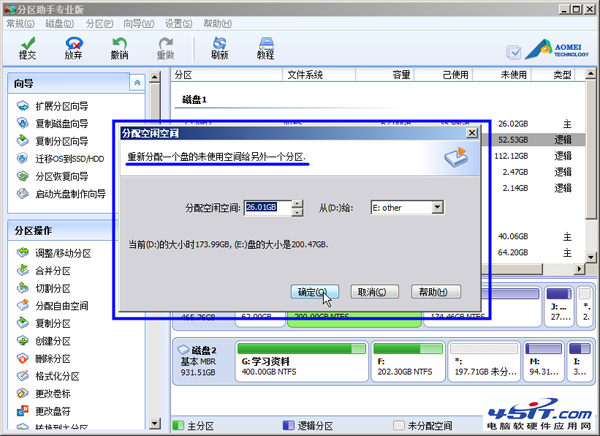Select 切割分区 operation
600x436 pixels.
[x=44, y=288]
